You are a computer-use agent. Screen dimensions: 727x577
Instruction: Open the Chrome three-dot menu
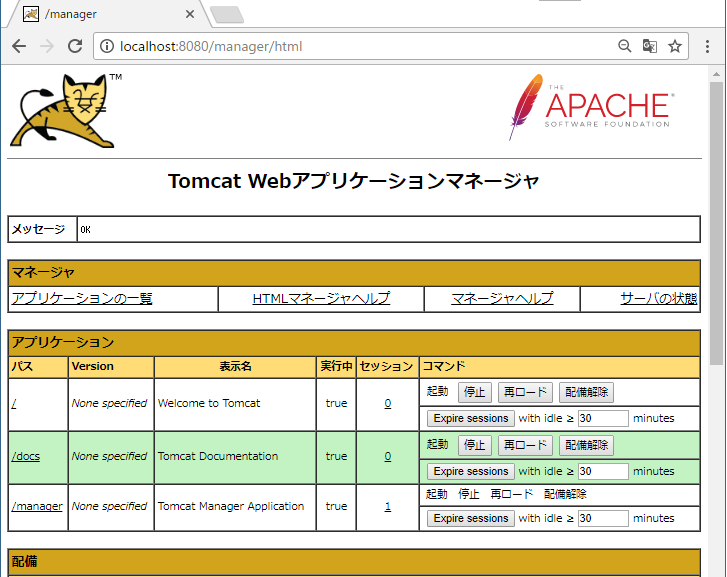pyautogui.click(x=707, y=46)
